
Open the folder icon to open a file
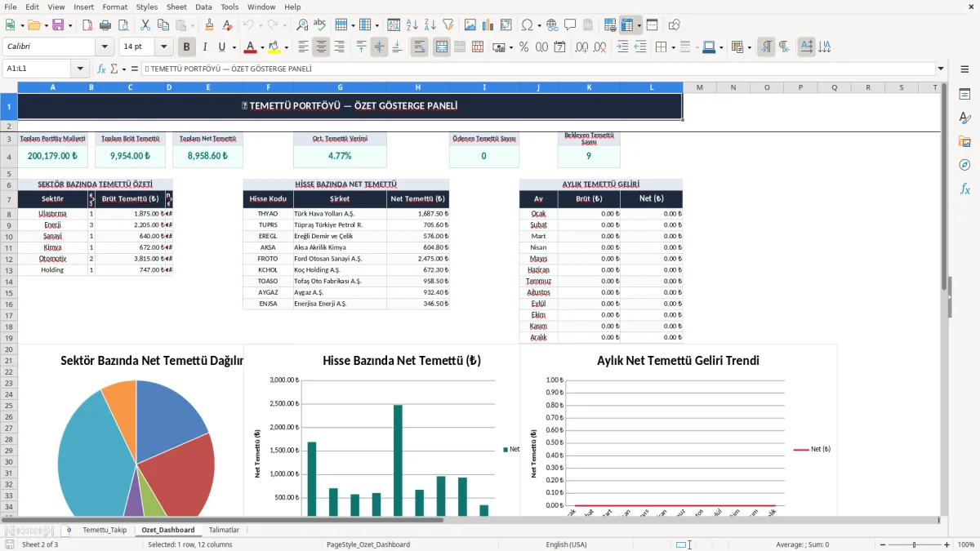33,25
